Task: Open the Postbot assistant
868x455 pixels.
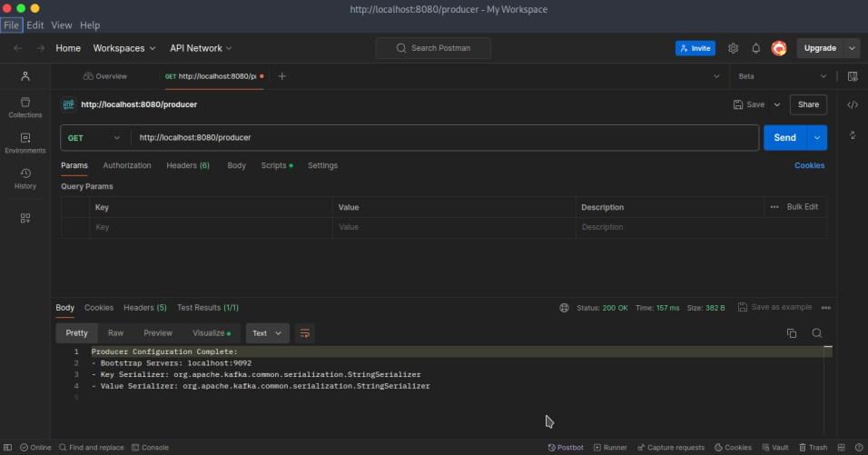Action: coord(566,447)
